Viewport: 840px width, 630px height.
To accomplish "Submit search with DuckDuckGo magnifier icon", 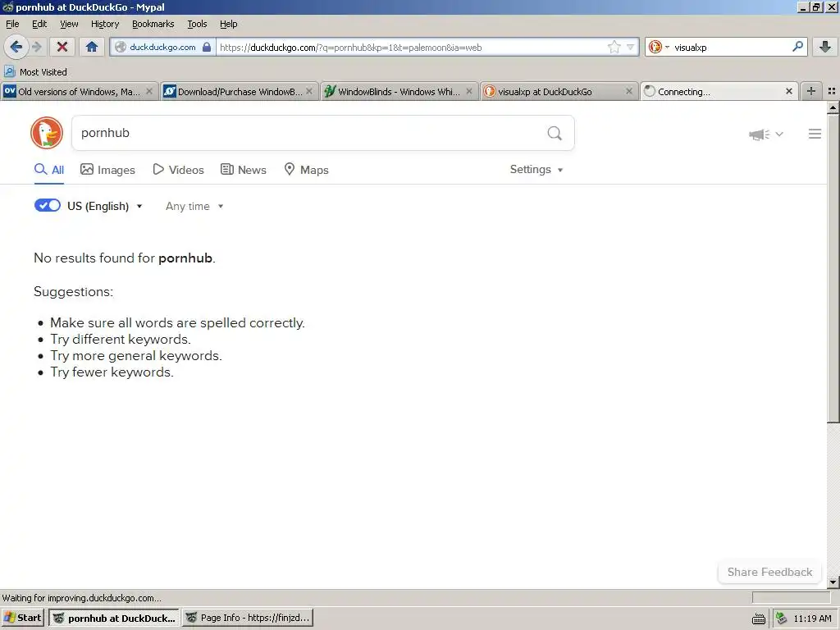I will pyautogui.click(x=555, y=133).
